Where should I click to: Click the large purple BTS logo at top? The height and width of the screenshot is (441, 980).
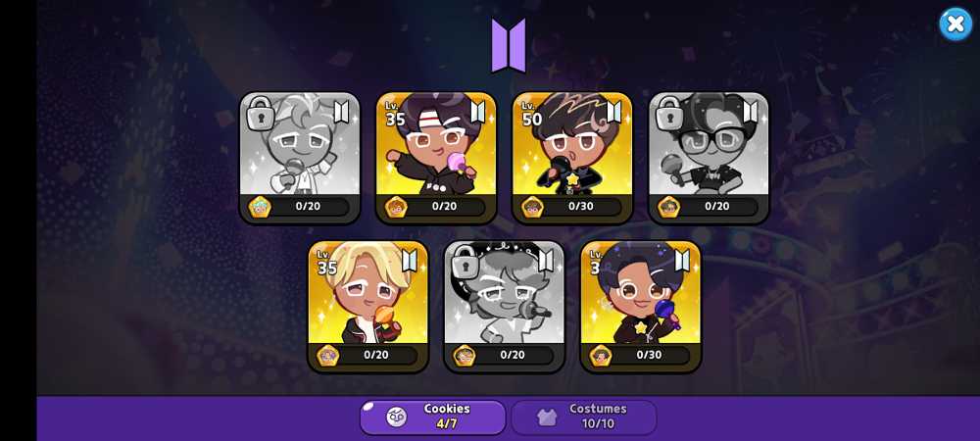pyautogui.click(x=508, y=46)
